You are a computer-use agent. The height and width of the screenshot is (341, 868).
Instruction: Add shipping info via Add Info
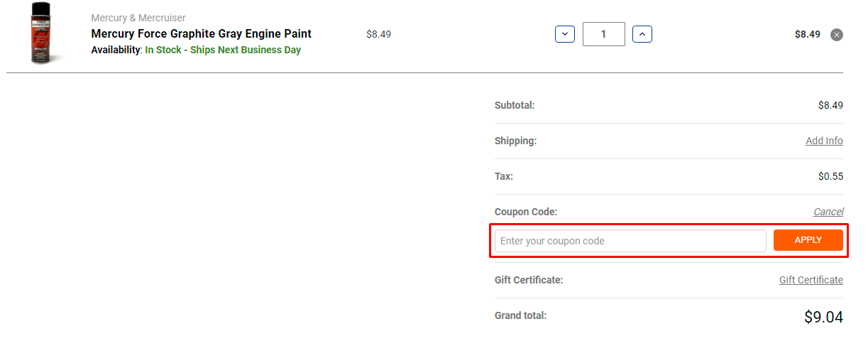824,141
